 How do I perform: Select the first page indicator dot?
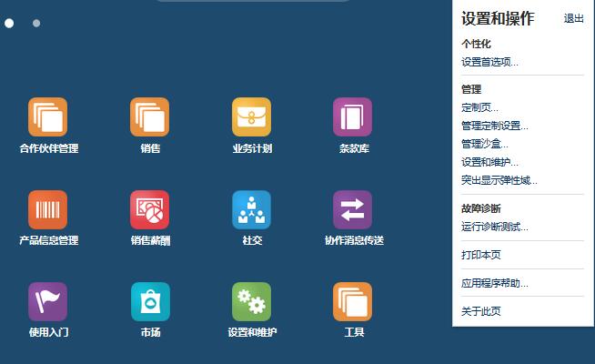click(9, 24)
